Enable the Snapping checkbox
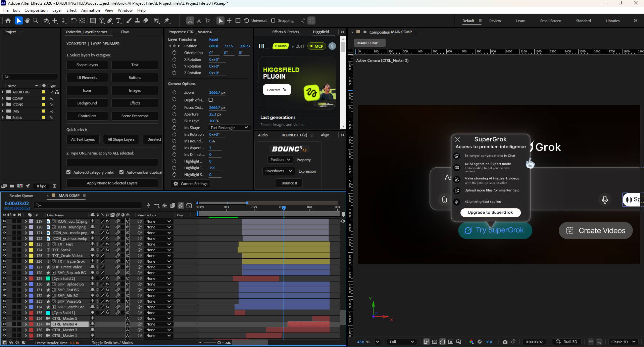This screenshot has width=644, height=347. click(x=273, y=20)
